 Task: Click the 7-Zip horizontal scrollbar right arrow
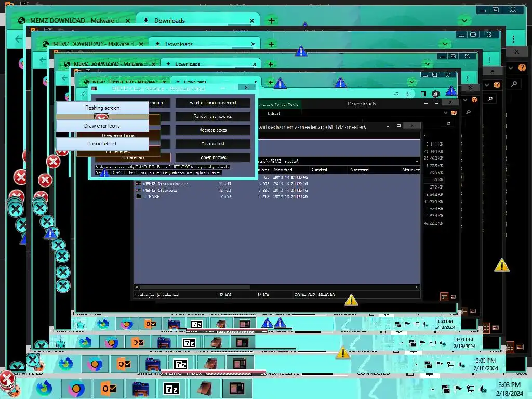[417, 287]
